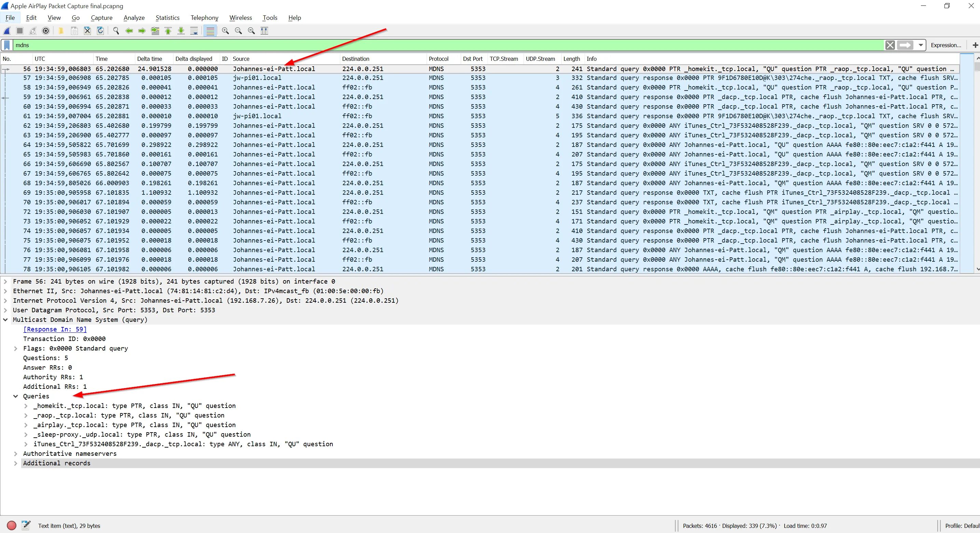Add a new filter button with the plus

point(975,45)
